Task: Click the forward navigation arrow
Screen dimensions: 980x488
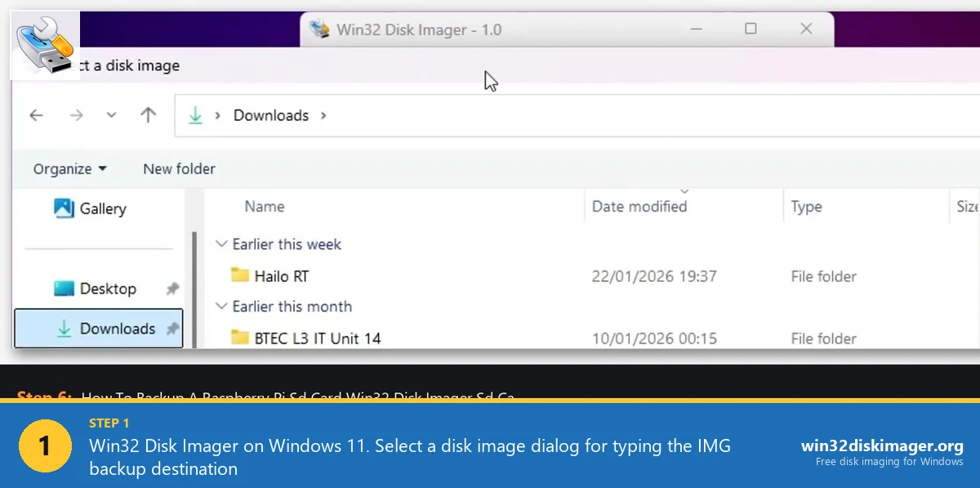Action: [x=76, y=114]
